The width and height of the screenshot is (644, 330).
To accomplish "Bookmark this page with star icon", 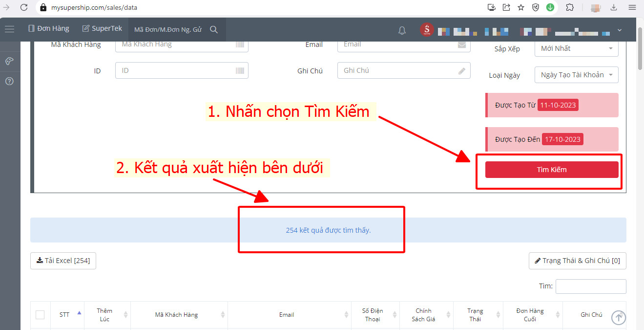I will click(521, 7).
